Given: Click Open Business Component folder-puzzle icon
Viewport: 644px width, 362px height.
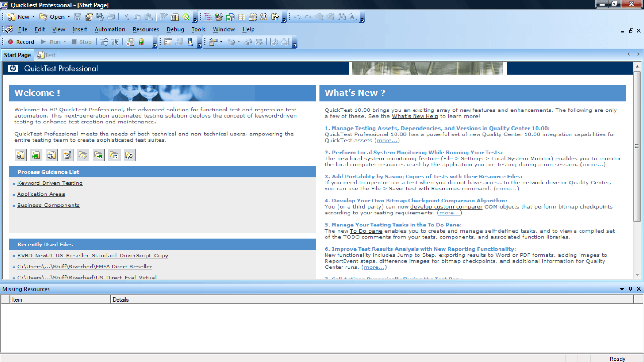Looking at the screenshot, I should point(98,155).
